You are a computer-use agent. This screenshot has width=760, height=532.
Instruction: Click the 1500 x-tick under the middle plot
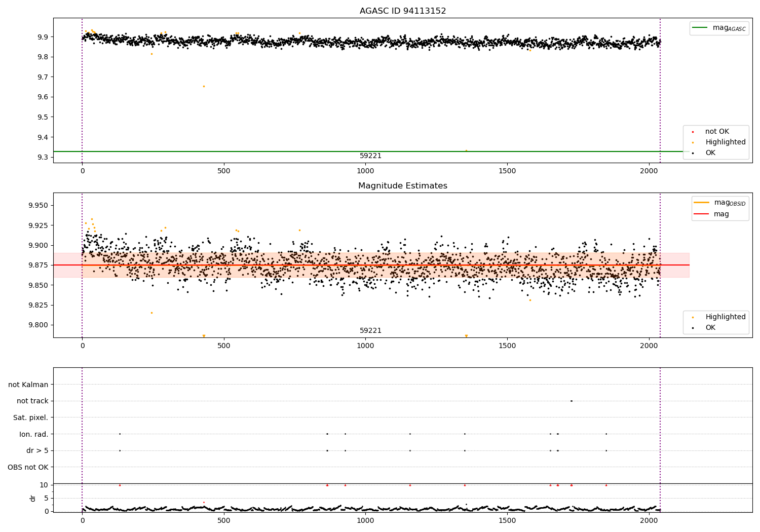[x=507, y=346]
